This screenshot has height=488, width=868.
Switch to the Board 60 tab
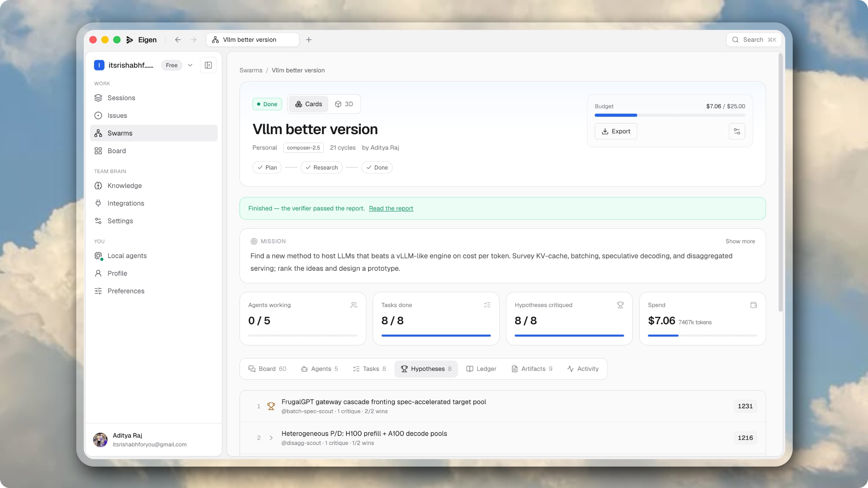point(267,369)
